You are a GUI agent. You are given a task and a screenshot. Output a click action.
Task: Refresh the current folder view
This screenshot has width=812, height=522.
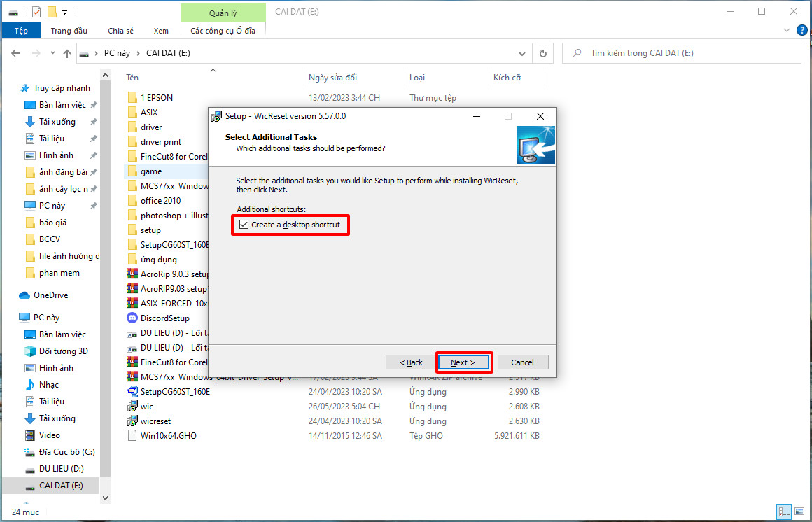click(542, 53)
